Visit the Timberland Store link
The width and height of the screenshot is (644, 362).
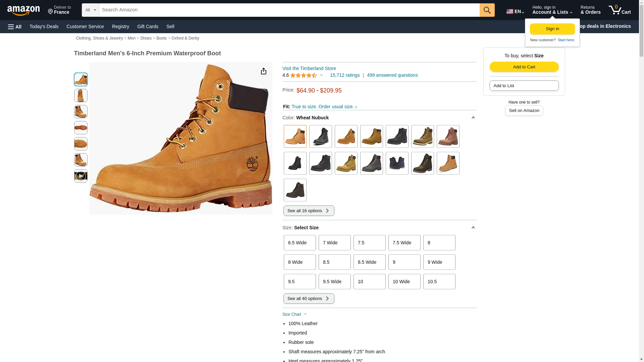[x=309, y=68]
